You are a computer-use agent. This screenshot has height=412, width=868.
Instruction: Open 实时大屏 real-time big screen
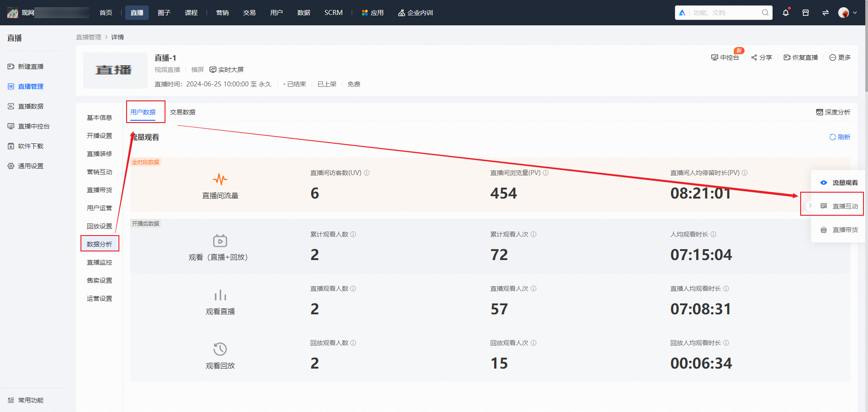[227, 70]
